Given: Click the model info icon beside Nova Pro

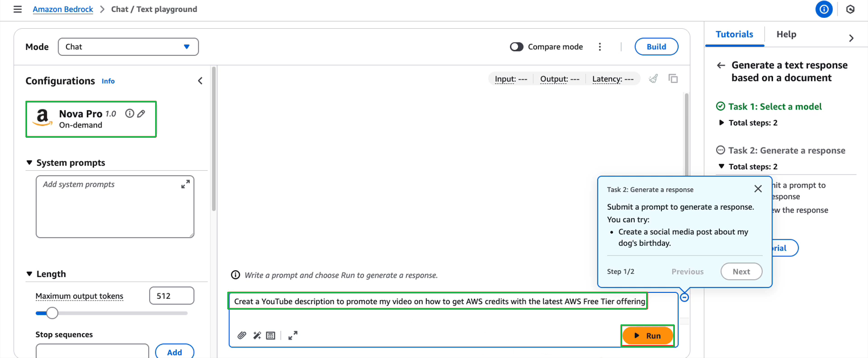Looking at the screenshot, I should tap(130, 113).
